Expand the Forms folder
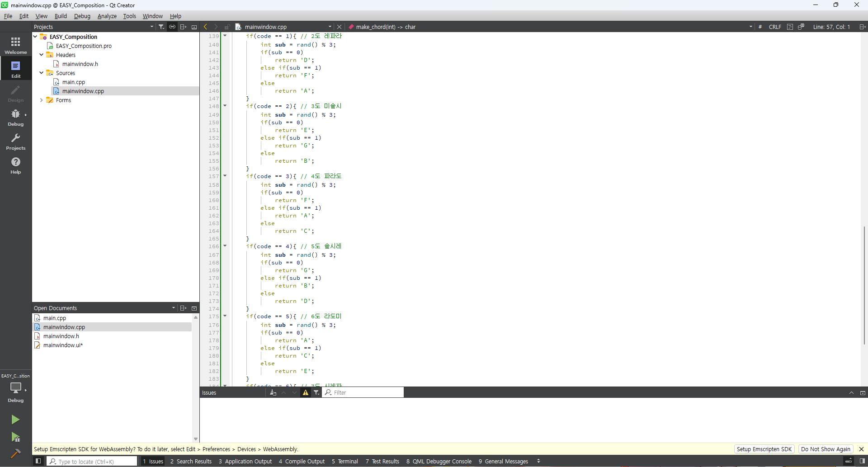Image resolution: width=868 pixels, height=467 pixels. click(42, 100)
